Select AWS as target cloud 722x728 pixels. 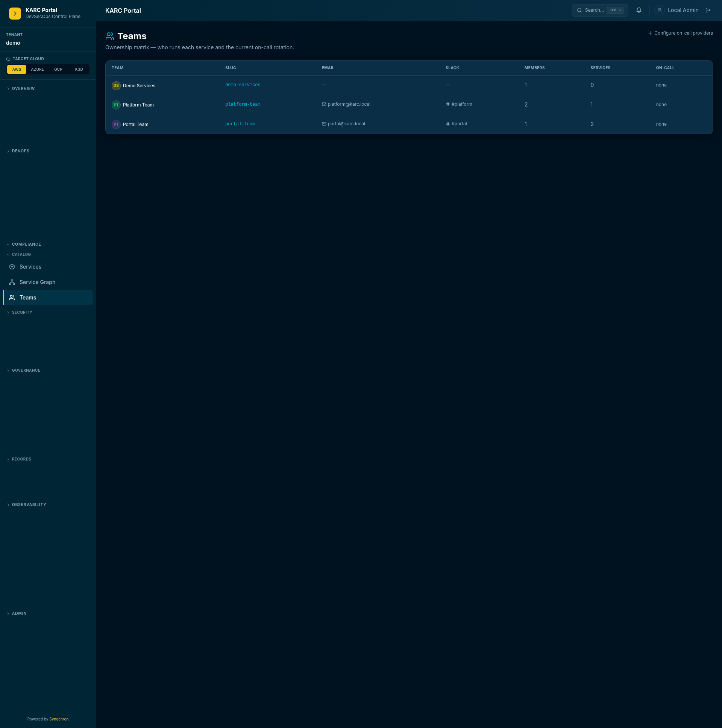click(17, 69)
